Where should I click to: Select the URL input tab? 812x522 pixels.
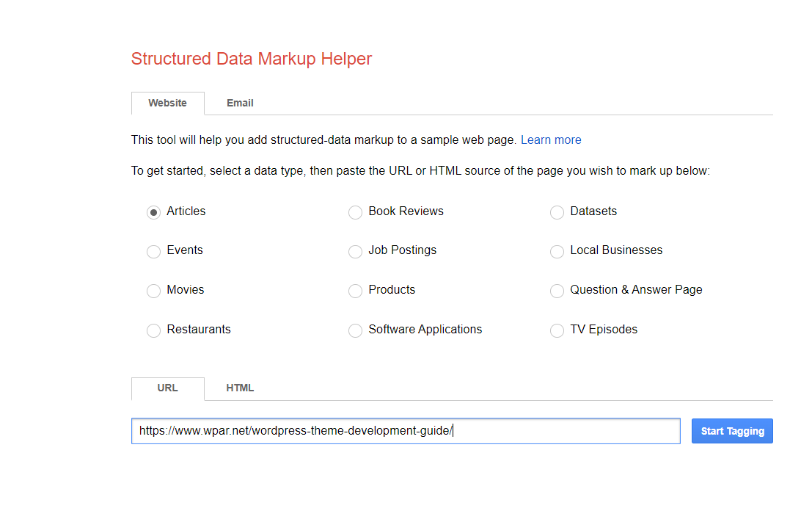click(x=167, y=388)
